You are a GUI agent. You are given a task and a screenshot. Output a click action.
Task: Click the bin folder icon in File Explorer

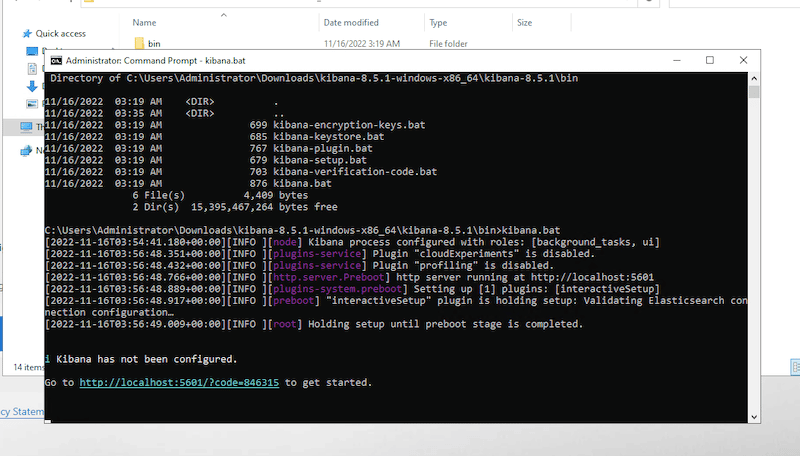pos(139,43)
